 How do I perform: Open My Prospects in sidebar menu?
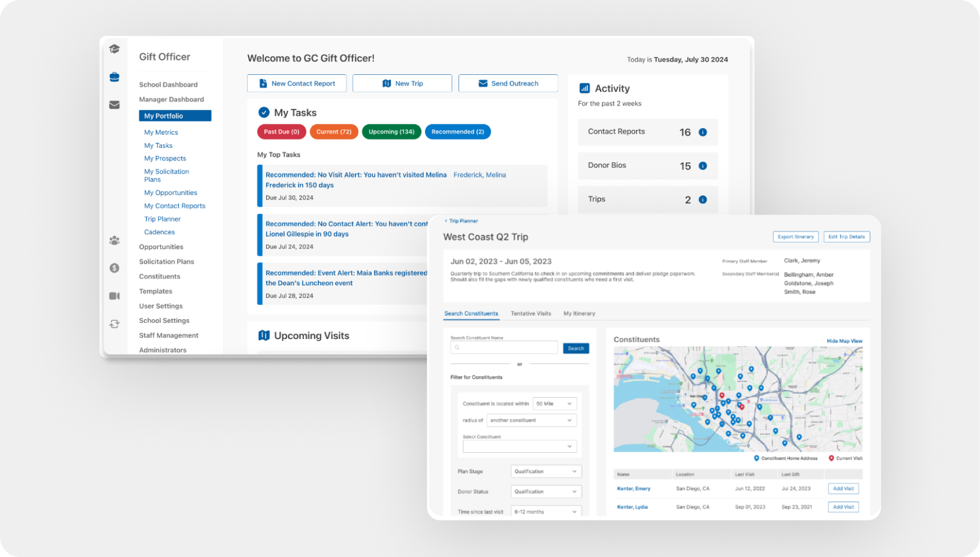coord(165,159)
